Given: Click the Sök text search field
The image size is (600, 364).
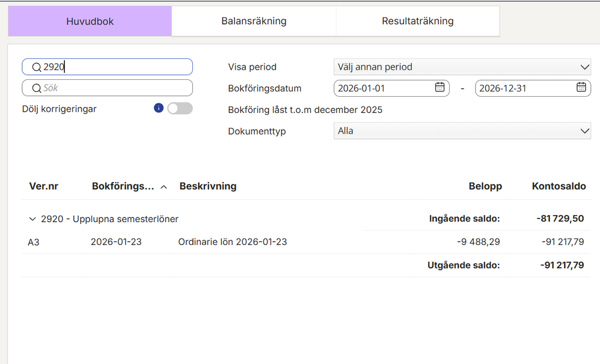Looking at the screenshot, I should [x=114, y=88].
